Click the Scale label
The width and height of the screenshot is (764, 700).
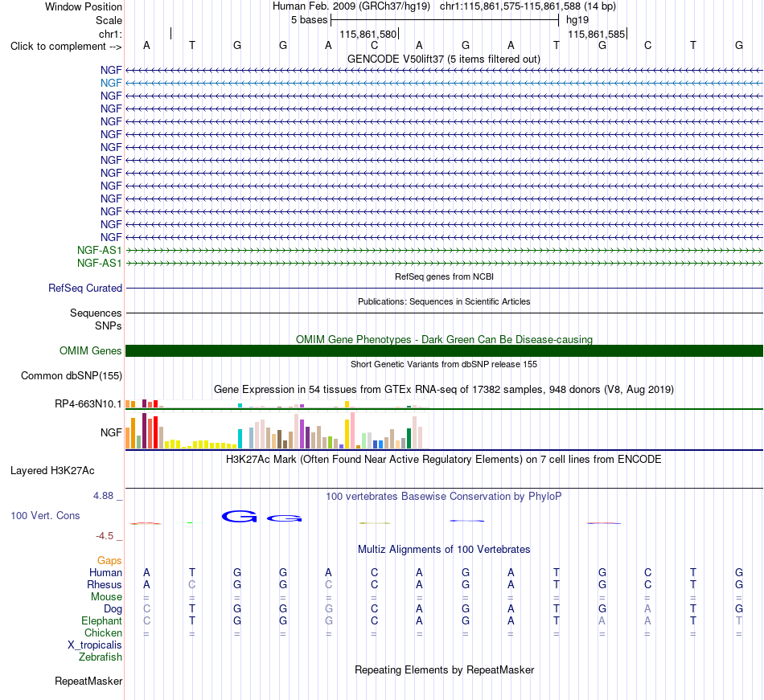click(109, 20)
